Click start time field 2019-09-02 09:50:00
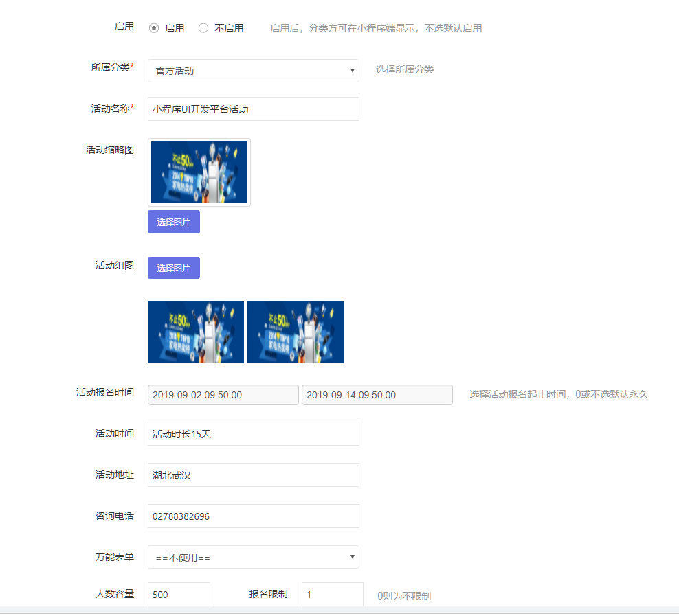679x616 pixels. 223,395
